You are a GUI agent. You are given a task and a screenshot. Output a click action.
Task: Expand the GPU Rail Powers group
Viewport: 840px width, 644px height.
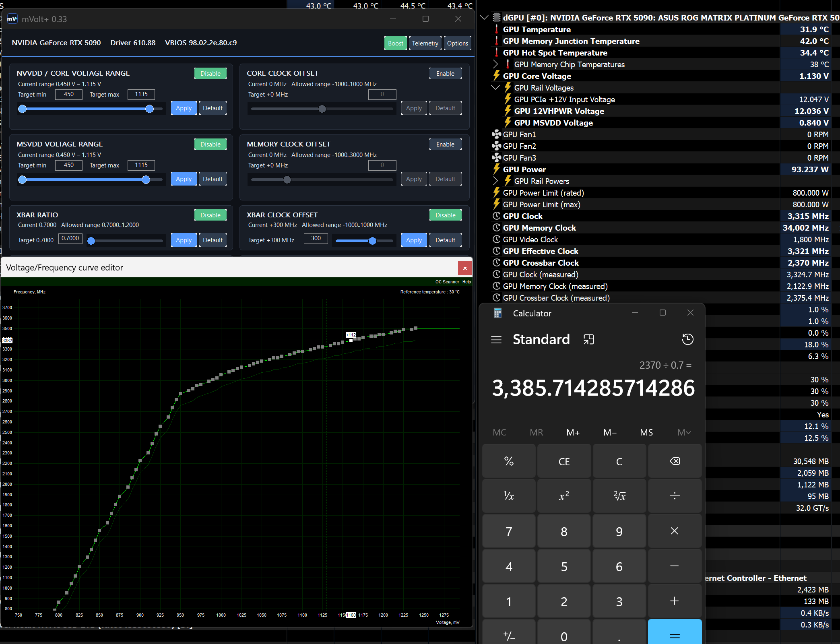(x=496, y=181)
